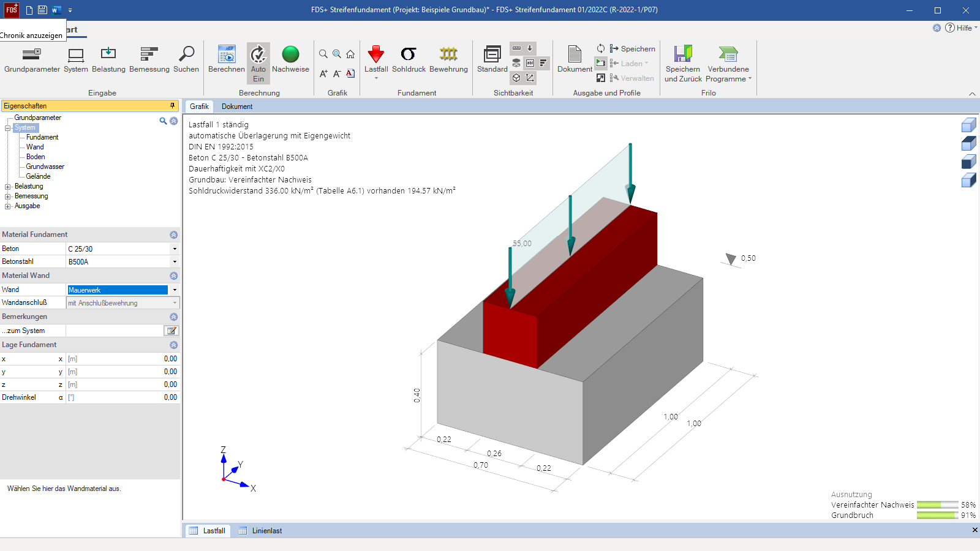The height and width of the screenshot is (551, 980).
Task: Switch to the Grafik tab
Action: 199,107
